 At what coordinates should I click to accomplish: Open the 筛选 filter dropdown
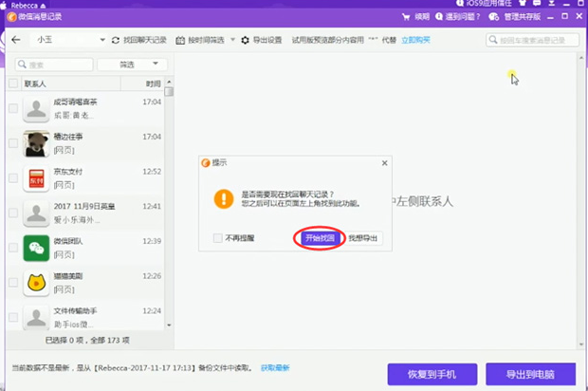pos(132,65)
